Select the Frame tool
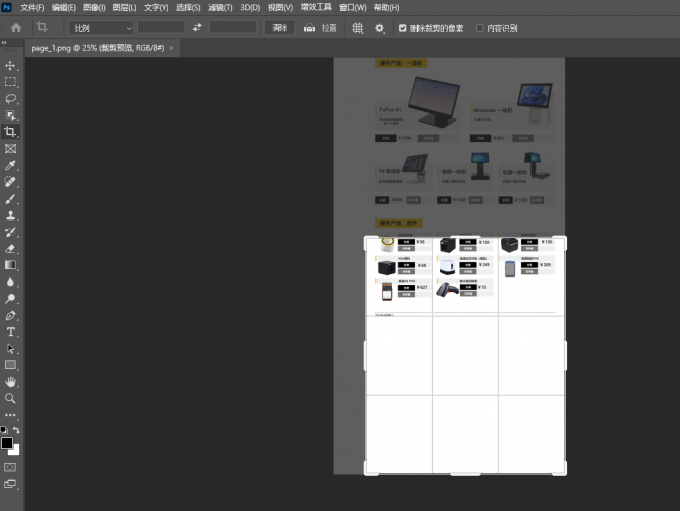 (x=10, y=149)
